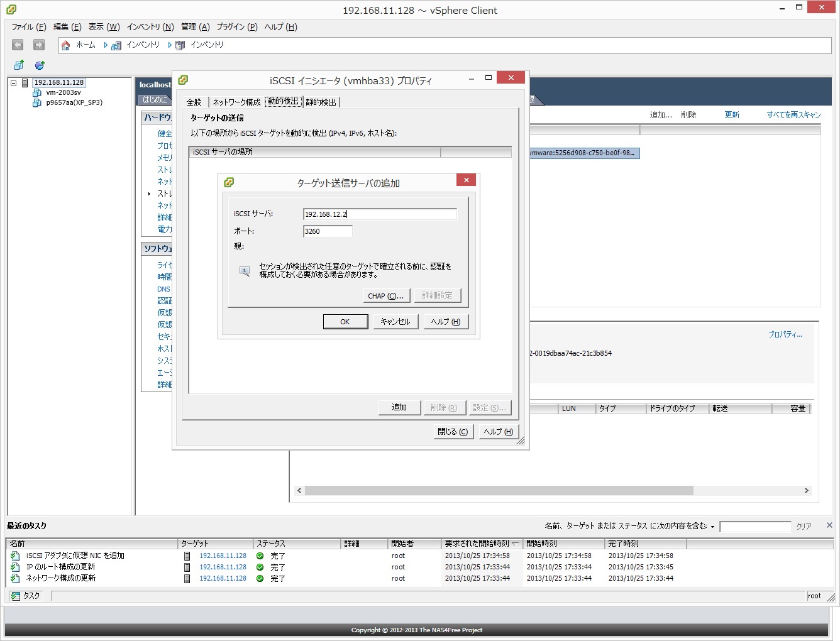This screenshot has height=641, width=840.
Task: Click the LUN column header
Action: (577, 408)
